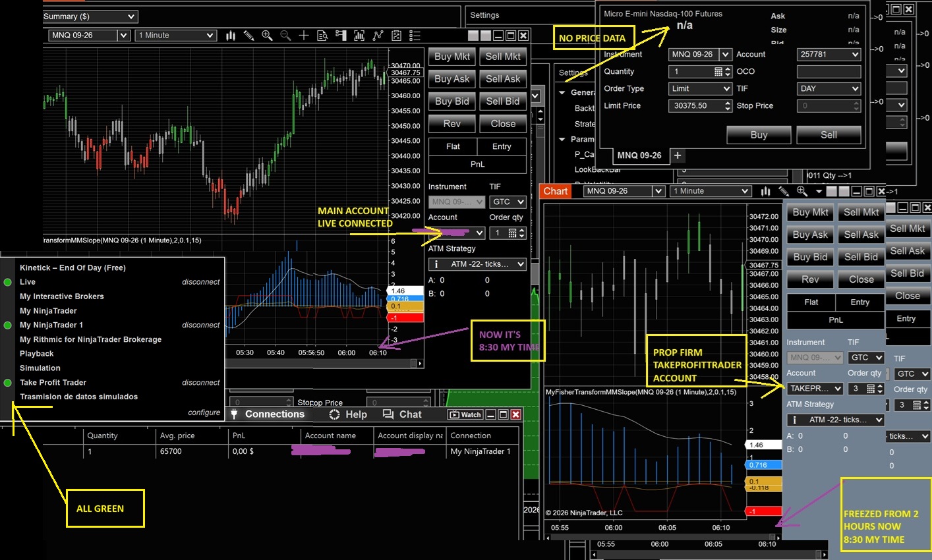
Task: Open order qty calculator beside TAKEPR account
Action: pyautogui.click(x=871, y=389)
